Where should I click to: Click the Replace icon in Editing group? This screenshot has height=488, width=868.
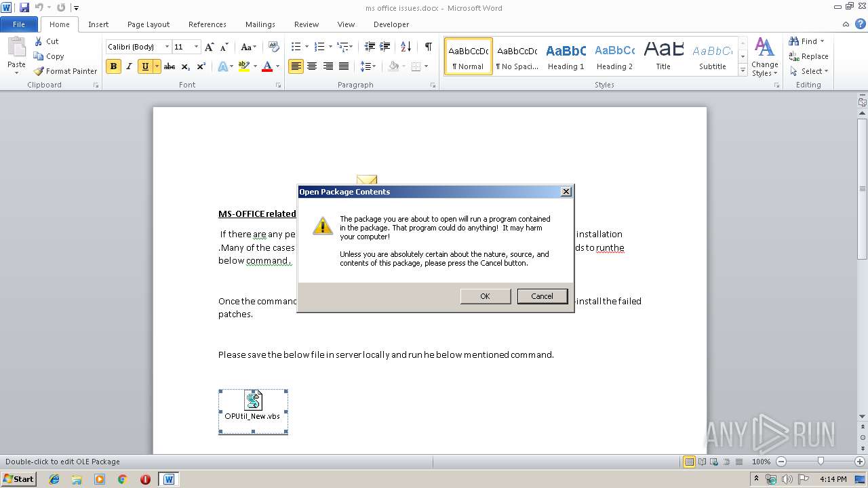coord(794,56)
